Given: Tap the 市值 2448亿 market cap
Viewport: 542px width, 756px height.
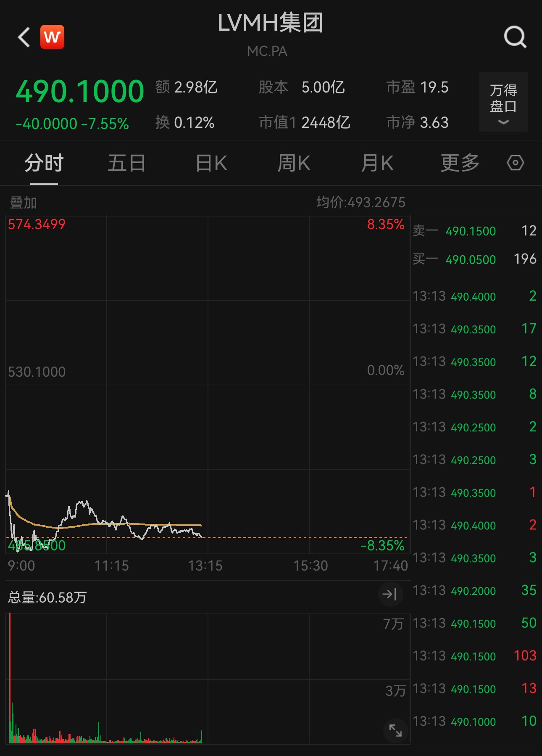Looking at the screenshot, I should tap(305, 123).
